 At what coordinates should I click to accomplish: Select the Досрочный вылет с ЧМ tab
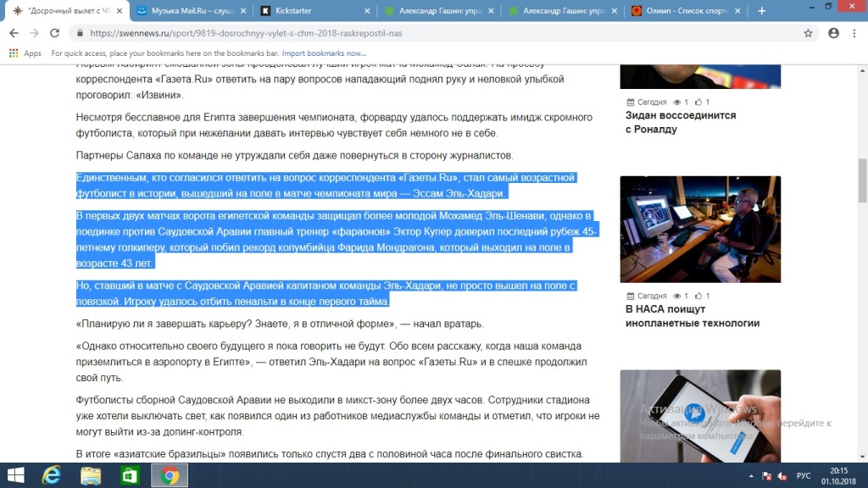tap(64, 10)
